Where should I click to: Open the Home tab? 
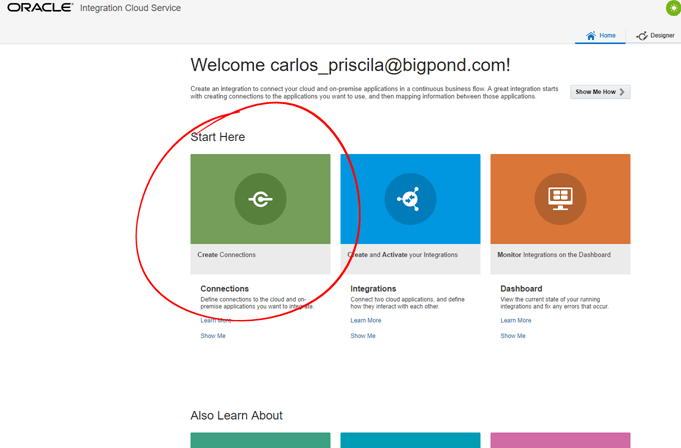pyautogui.click(x=601, y=35)
